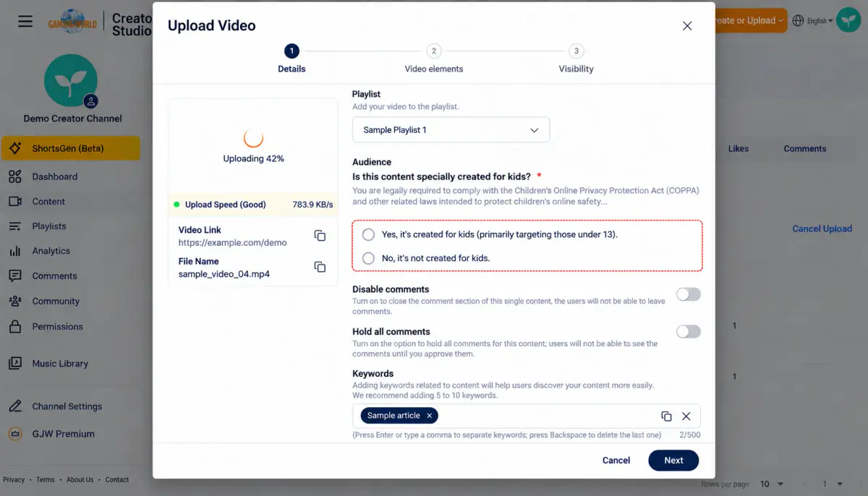Open ShortsGen (Beta) in sidebar
Image resolution: width=868 pixels, height=496 pixels.
point(71,148)
